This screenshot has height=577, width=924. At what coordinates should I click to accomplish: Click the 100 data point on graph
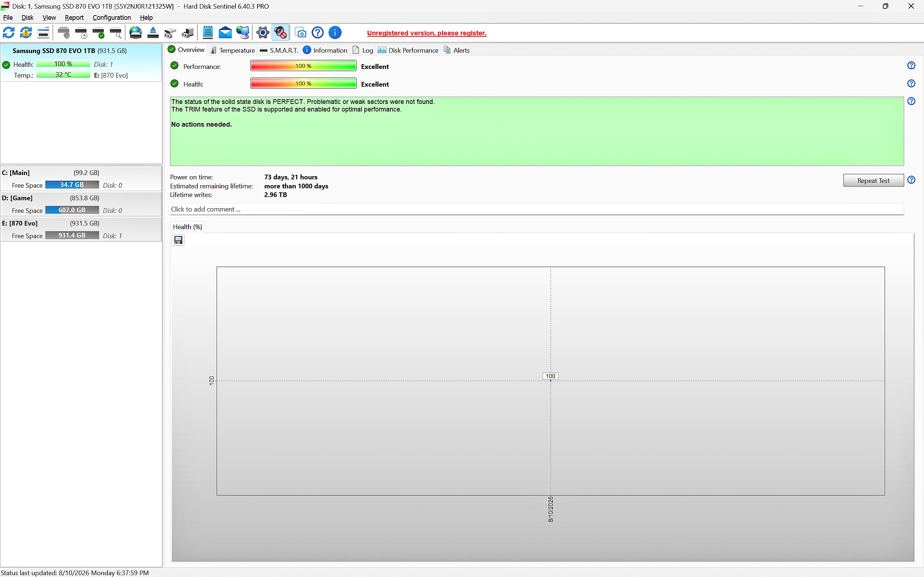tap(550, 376)
